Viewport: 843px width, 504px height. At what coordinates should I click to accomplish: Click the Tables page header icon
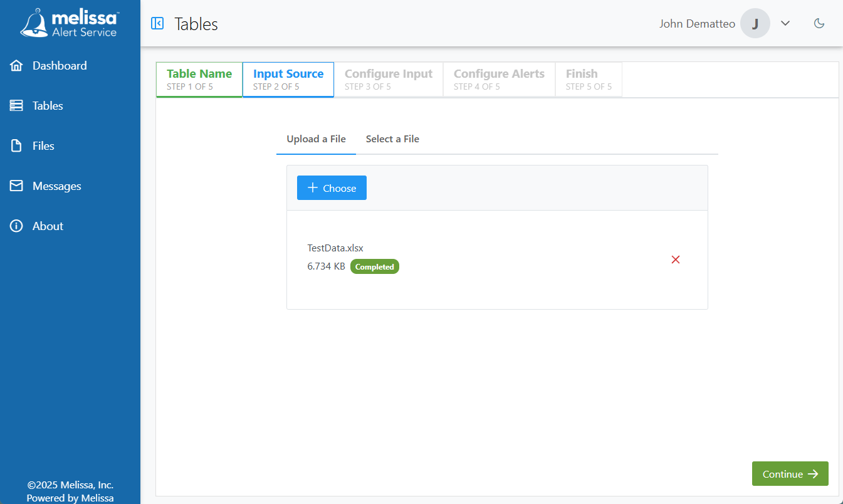(x=157, y=23)
